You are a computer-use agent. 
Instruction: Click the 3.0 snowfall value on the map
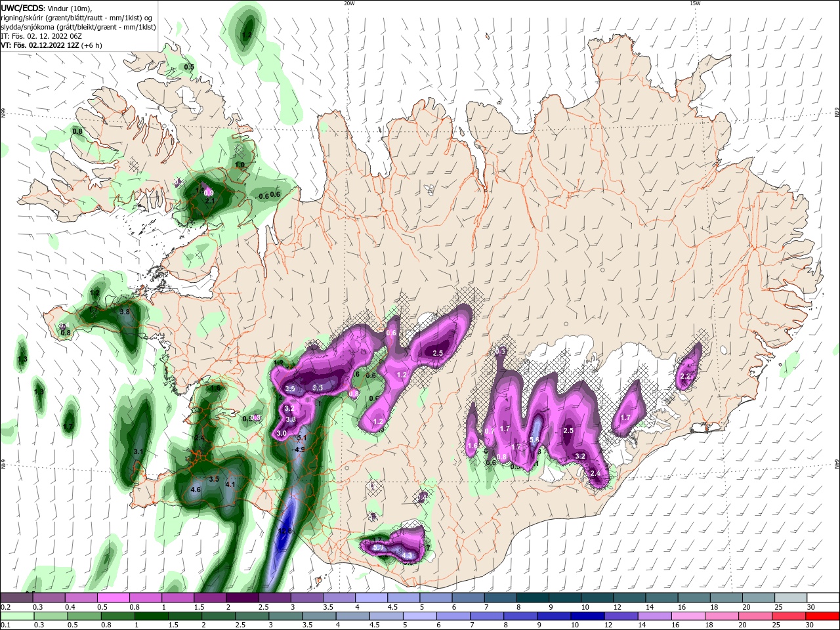pos(282,434)
